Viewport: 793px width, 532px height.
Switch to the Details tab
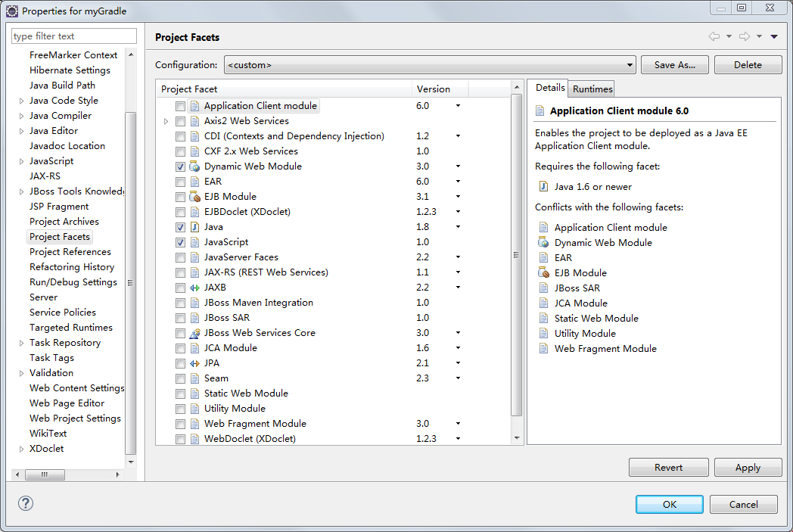tap(550, 88)
